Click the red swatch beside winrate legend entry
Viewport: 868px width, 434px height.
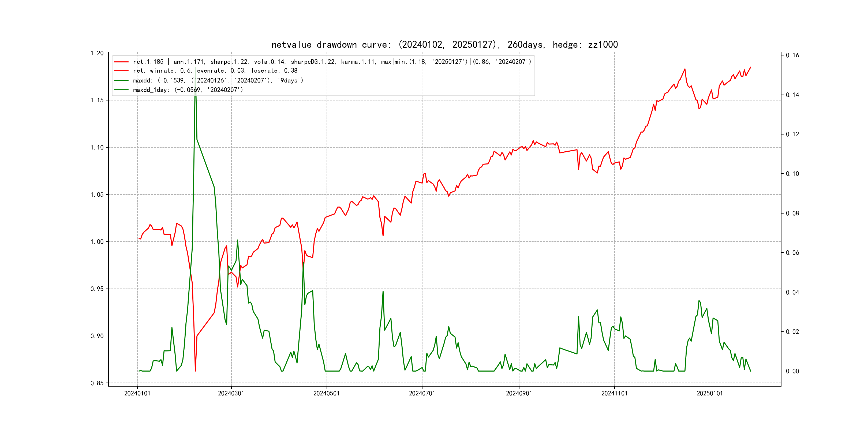pos(121,71)
